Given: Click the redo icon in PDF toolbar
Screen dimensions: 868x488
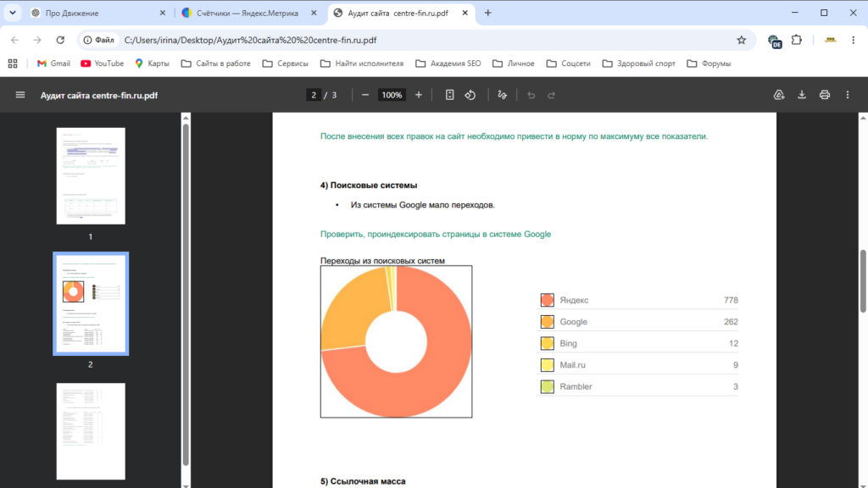Looking at the screenshot, I should tap(551, 95).
